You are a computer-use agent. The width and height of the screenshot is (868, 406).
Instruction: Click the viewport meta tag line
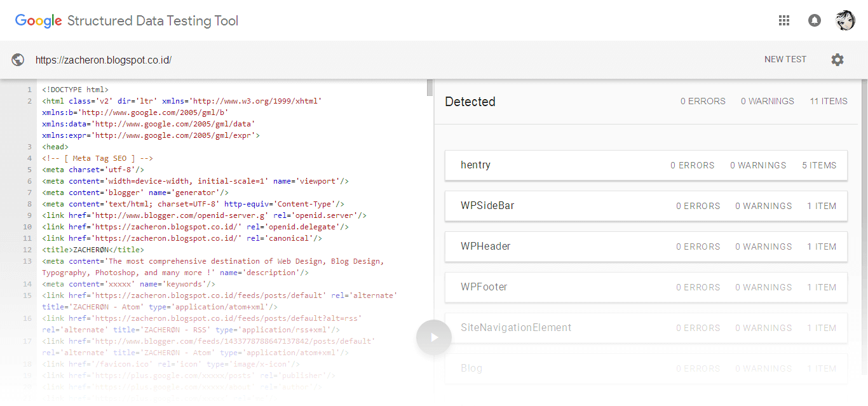(196, 181)
